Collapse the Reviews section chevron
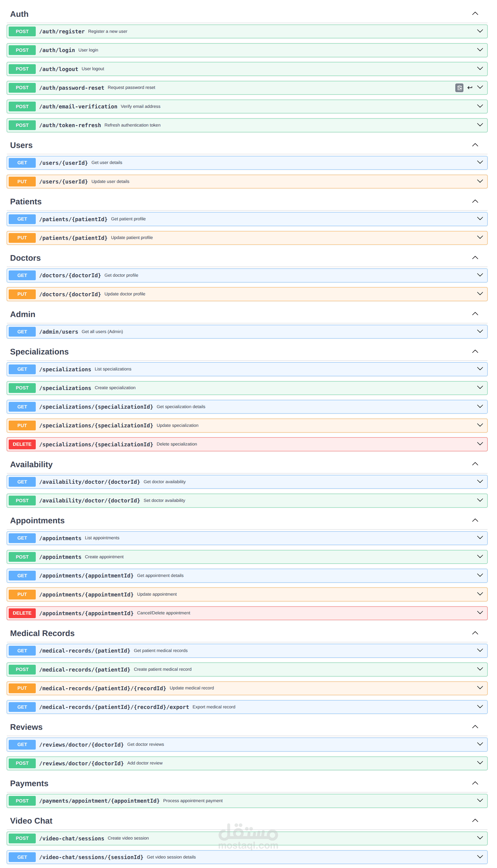Image resolution: width=497 pixels, height=868 pixels. tap(475, 727)
